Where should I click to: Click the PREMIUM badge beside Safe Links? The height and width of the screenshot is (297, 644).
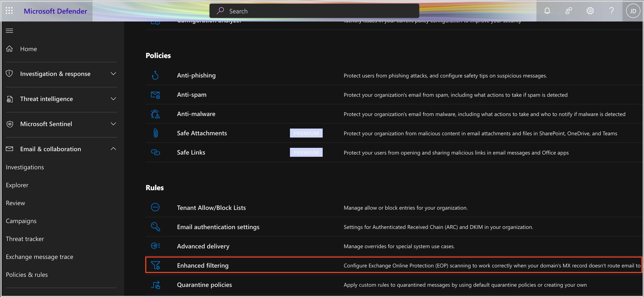[x=306, y=152]
